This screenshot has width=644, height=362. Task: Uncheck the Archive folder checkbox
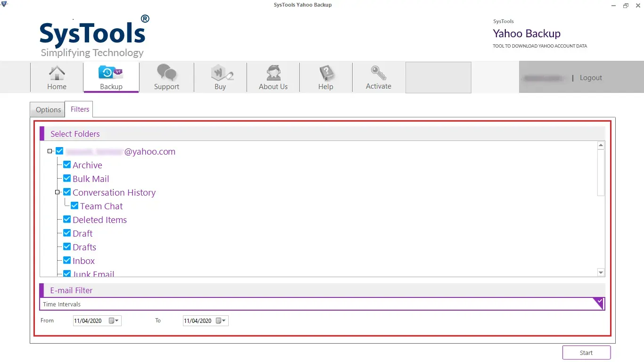point(67,165)
